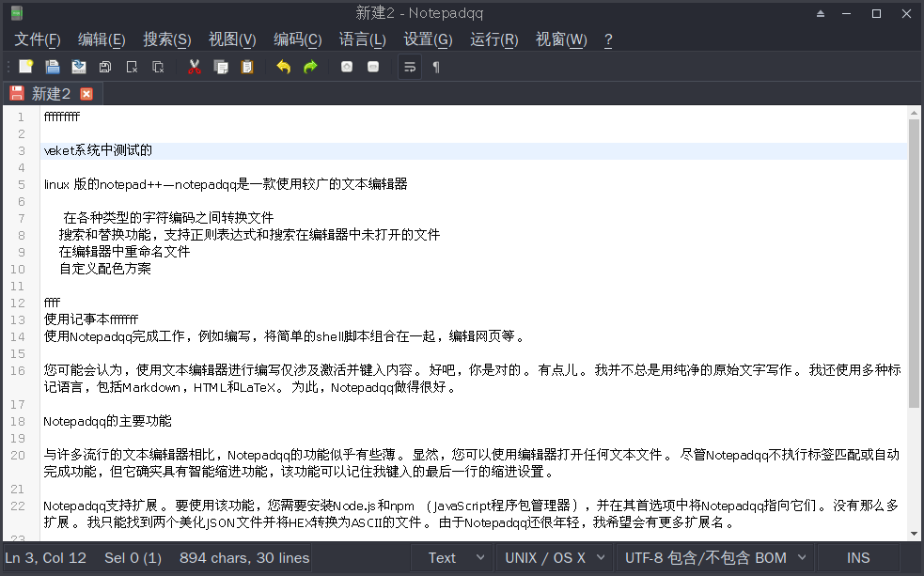Click the scrollbar up arrow
924x576 pixels.
tap(914, 113)
